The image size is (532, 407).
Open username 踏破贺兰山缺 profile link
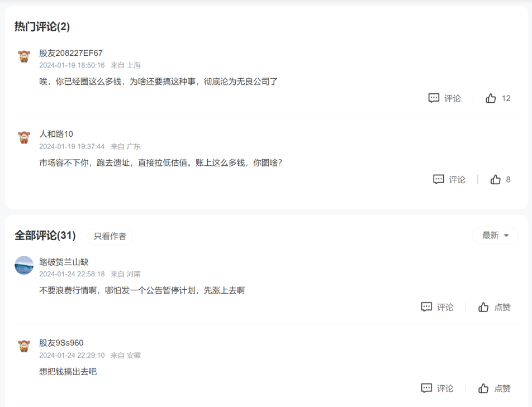[64, 262]
